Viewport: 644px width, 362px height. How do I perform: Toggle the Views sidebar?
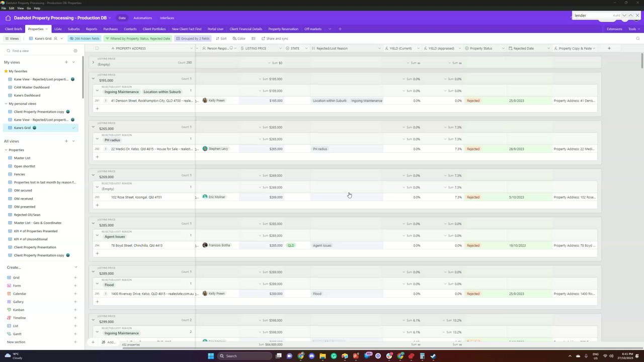pyautogui.click(x=12, y=39)
